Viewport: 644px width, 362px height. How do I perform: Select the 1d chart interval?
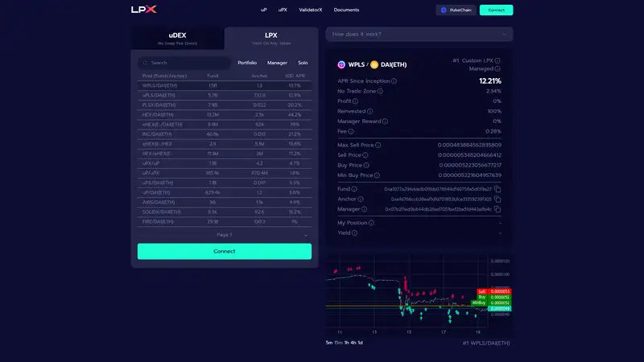pyautogui.click(x=360, y=343)
